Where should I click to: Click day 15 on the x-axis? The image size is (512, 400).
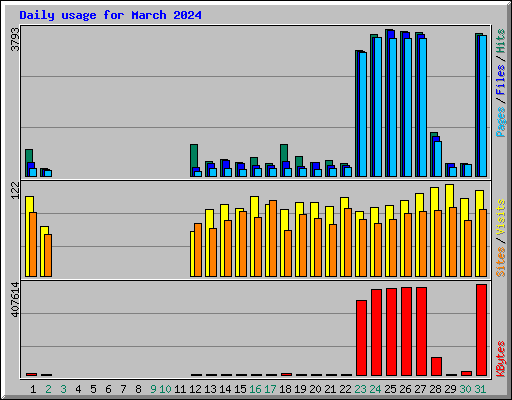tap(240, 389)
